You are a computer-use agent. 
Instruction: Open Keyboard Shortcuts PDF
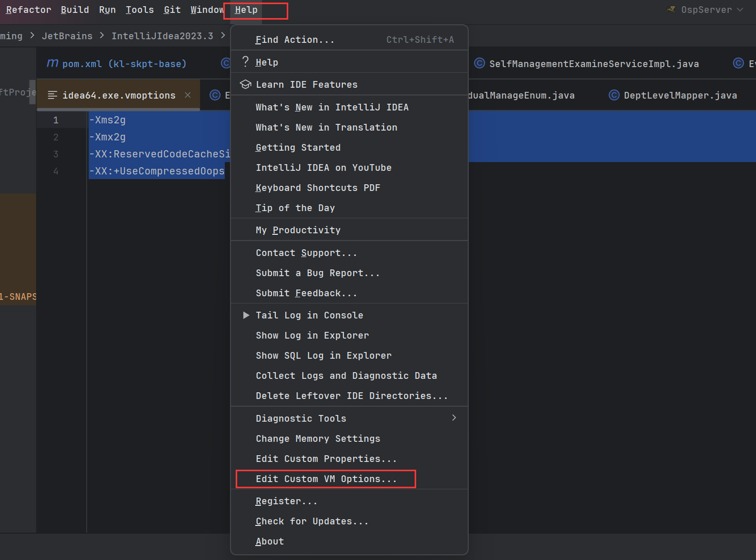(349, 188)
